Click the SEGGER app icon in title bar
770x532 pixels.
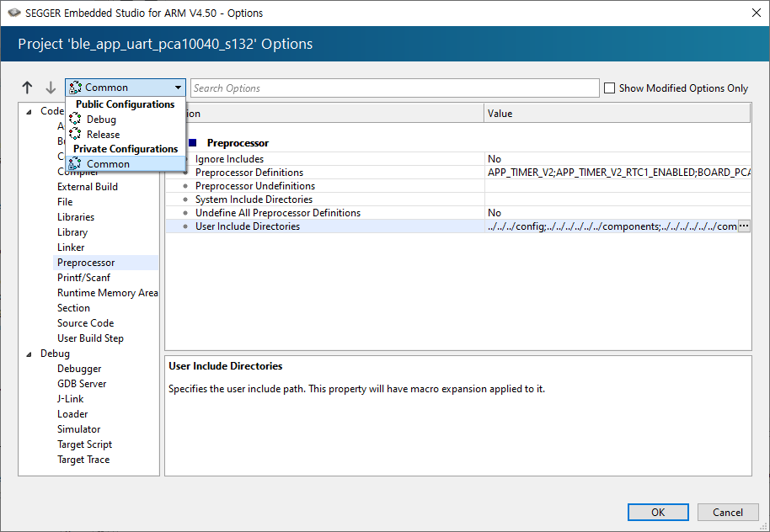click(14, 13)
